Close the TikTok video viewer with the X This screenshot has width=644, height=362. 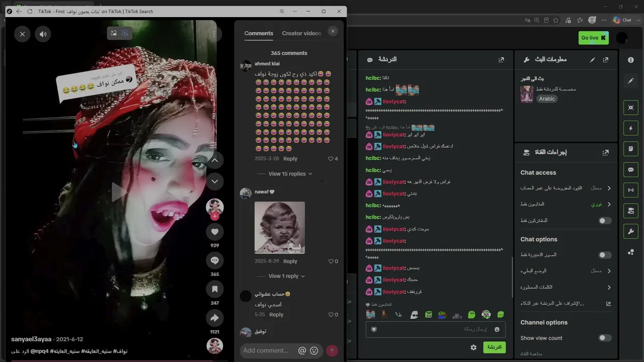click(x=22, y=34)
